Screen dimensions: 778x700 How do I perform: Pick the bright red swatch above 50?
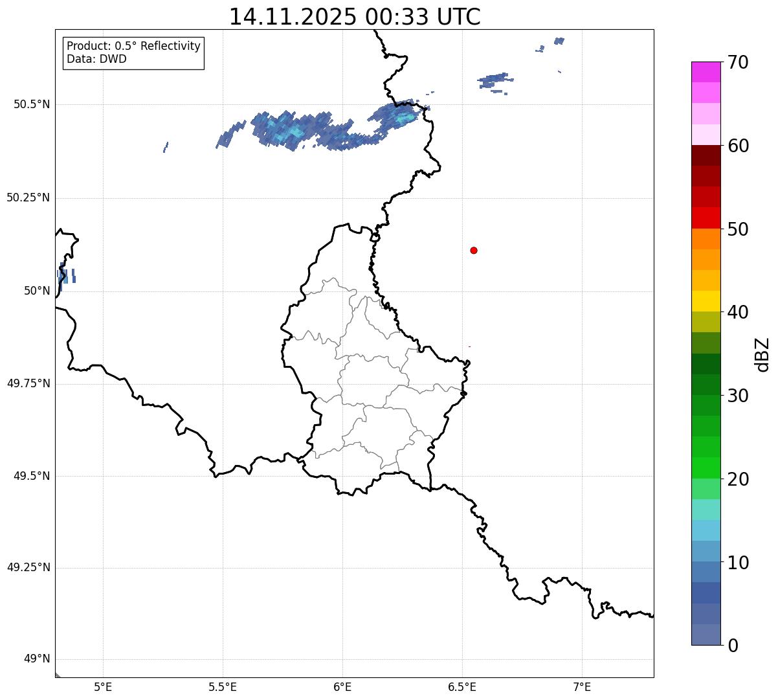point(706,218)
